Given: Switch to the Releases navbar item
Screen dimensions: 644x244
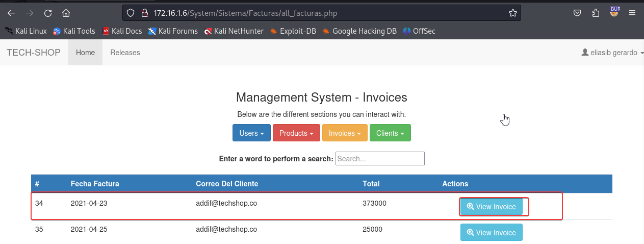Looking at the screenshot, I should (125, 53).
